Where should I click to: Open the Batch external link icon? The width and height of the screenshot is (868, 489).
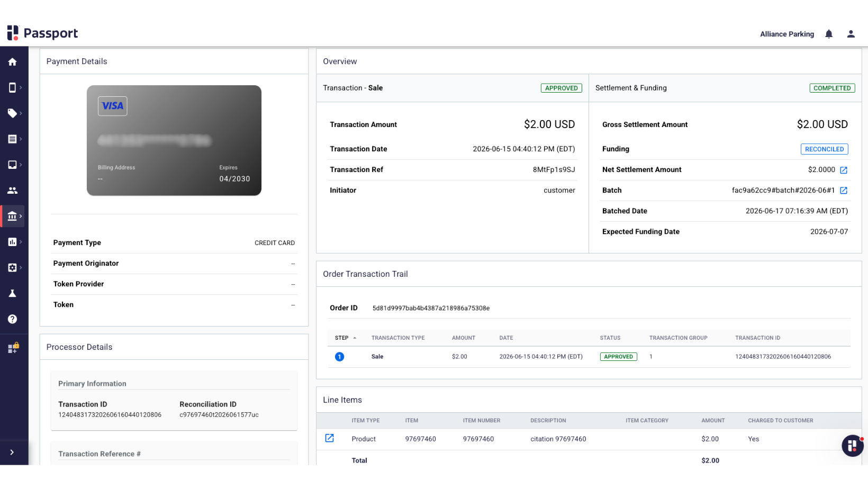tap(844, 191)
